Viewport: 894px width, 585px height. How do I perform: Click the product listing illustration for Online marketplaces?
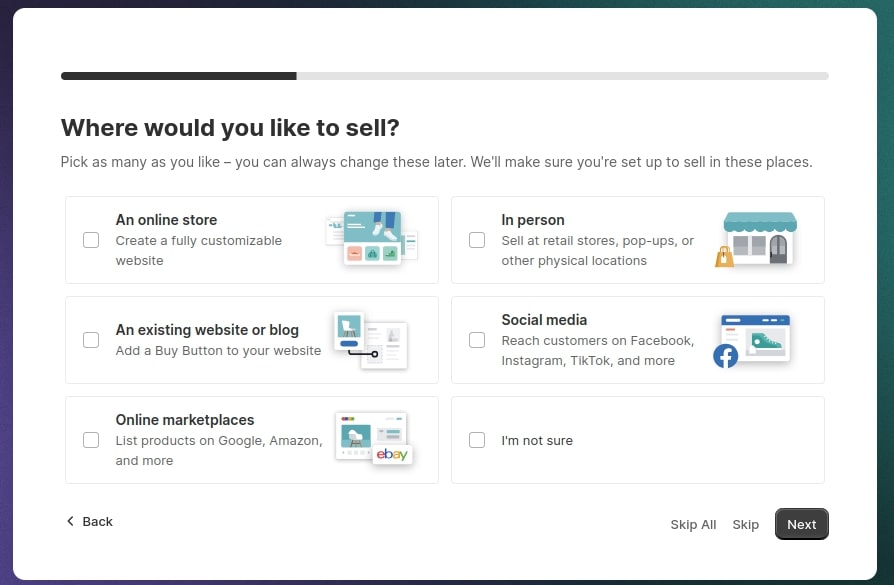point(372,435)
